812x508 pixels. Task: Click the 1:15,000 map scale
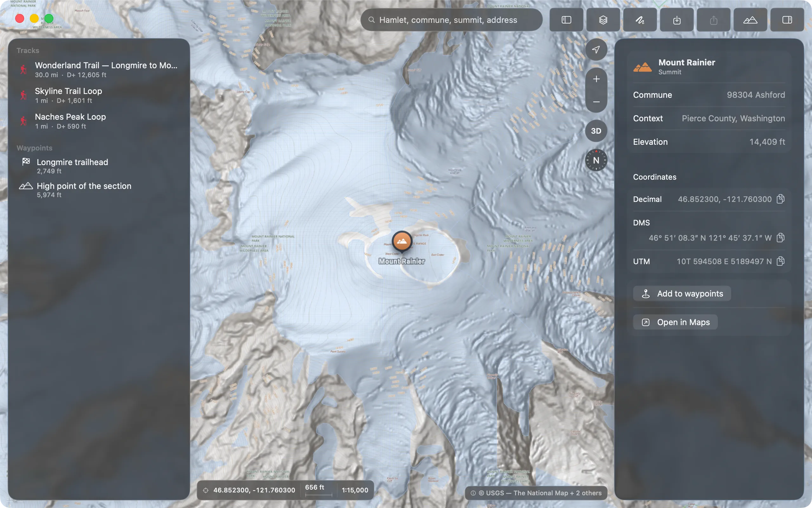click(355, 491)
